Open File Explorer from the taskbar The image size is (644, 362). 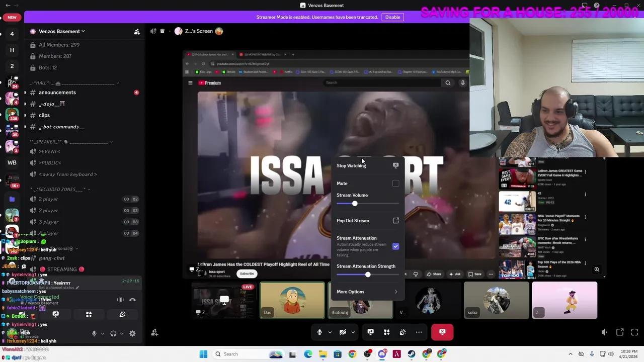pyautogui.click(x=323, y=354)
